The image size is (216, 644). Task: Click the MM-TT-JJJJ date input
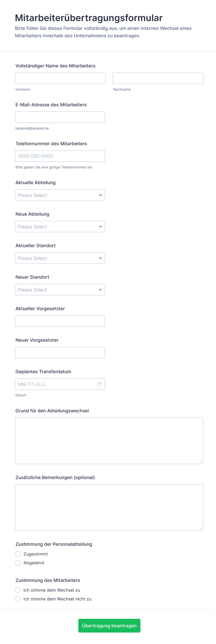tap(55, 384)
